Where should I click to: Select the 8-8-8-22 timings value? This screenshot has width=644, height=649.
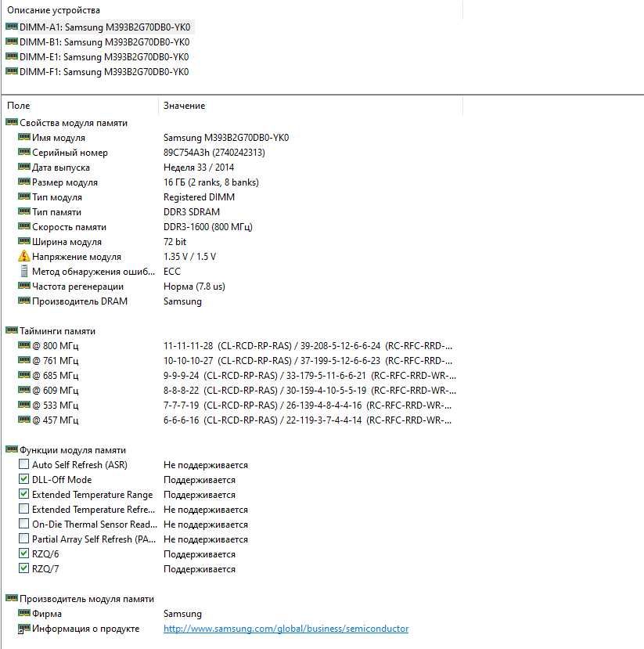(309, 391)
